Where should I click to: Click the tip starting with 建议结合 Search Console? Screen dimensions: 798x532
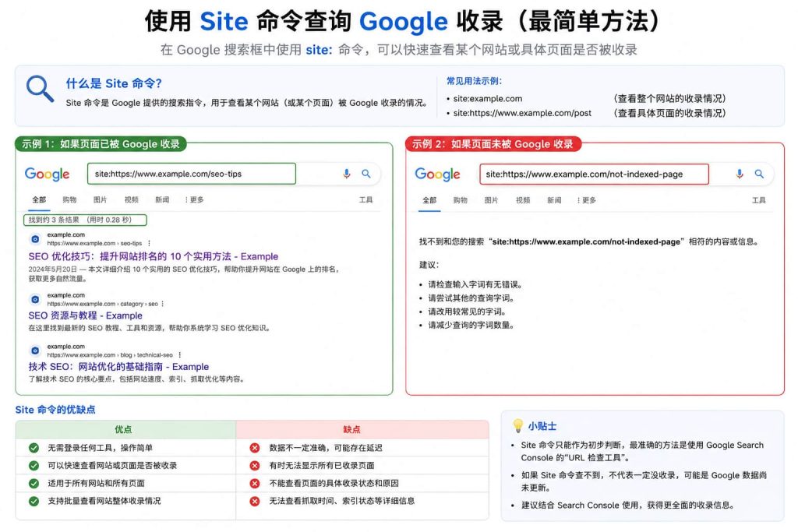click(x=627, y=505)
